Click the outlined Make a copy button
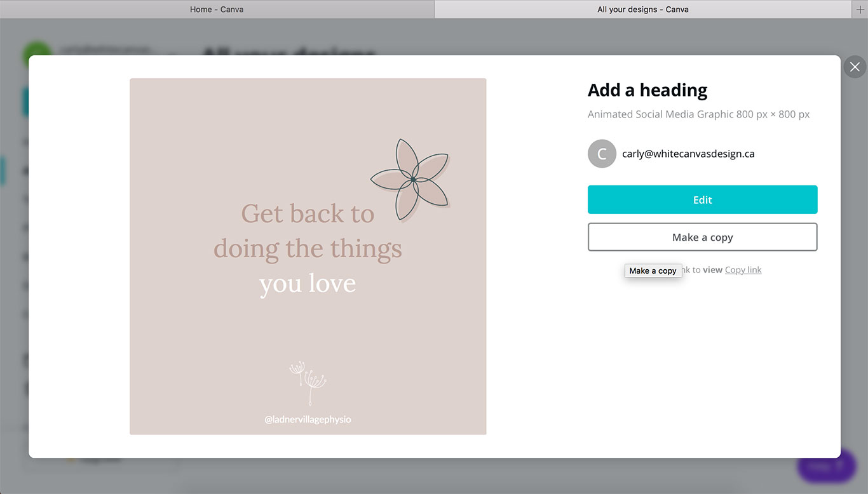868x494 pixels. pyautogui.click(x=702, y=237)
